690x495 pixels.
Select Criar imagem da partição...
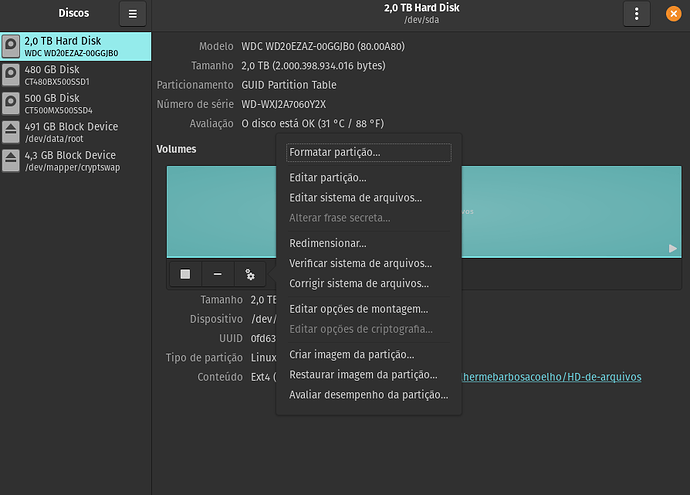click(x=369, y=355)
